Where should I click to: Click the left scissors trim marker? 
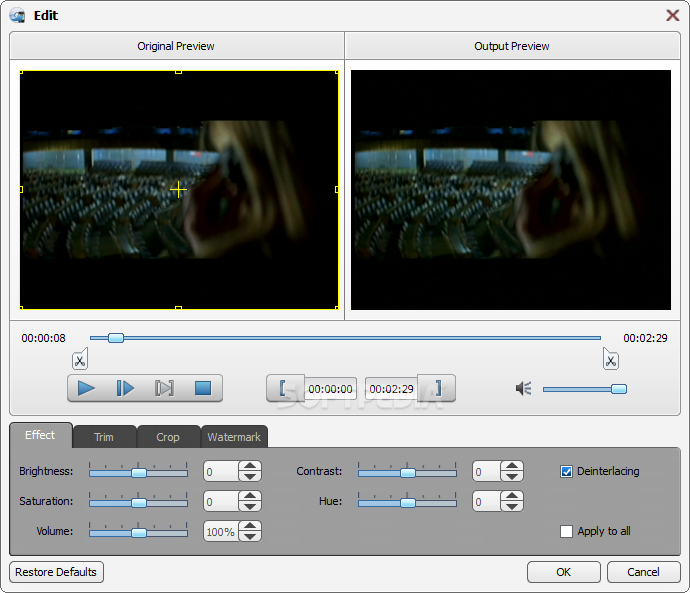point(80,359)
